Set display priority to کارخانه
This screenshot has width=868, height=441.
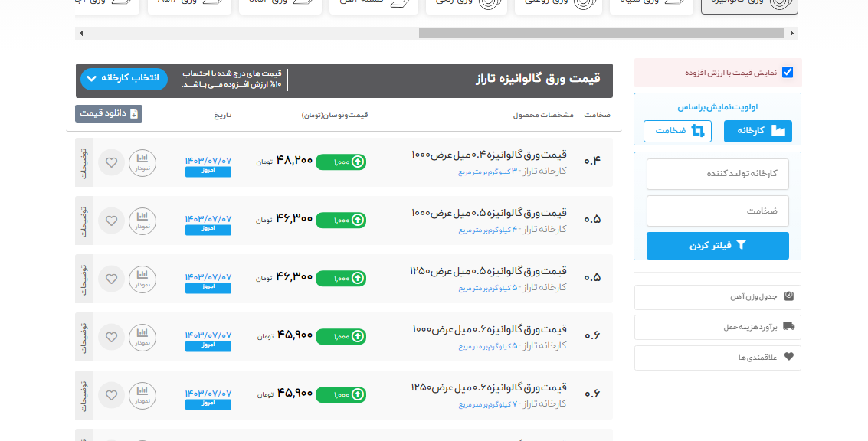pos(758,131)
